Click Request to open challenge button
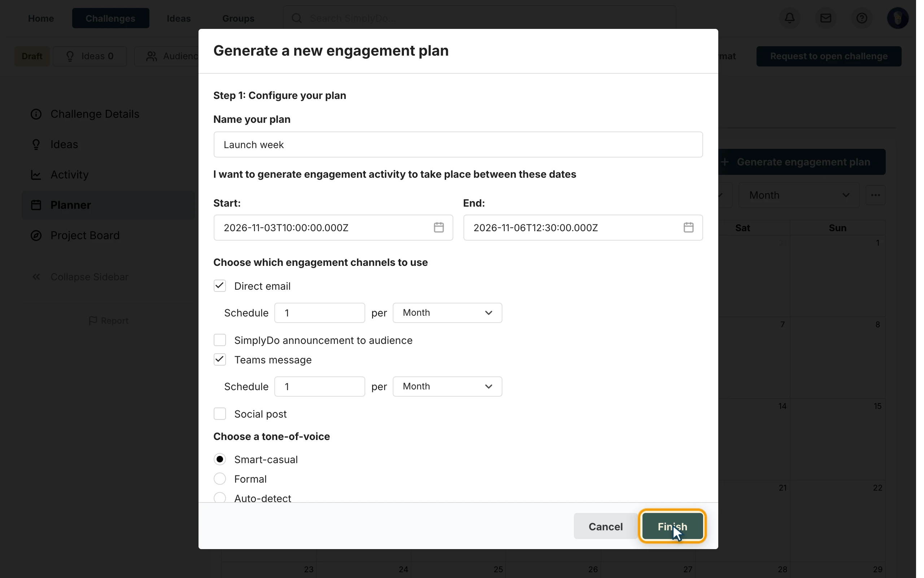The width and height of the screenshot is (924, 578). 829,56
